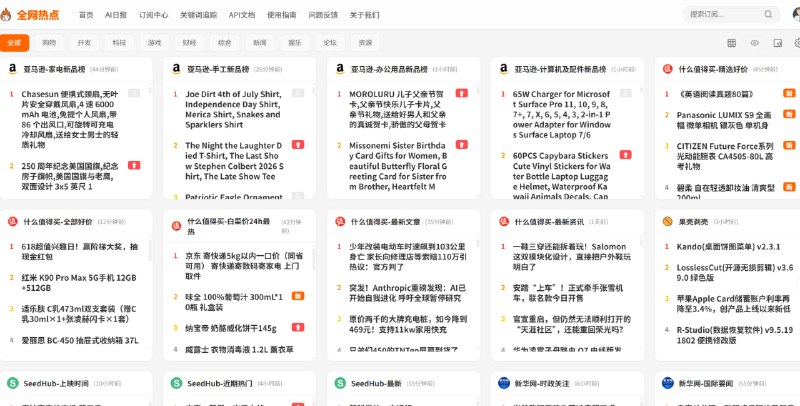Open 红米 K90 Pro Max 5G手机 deal
This screenshot has width=800, height=406.
point(79,283)
